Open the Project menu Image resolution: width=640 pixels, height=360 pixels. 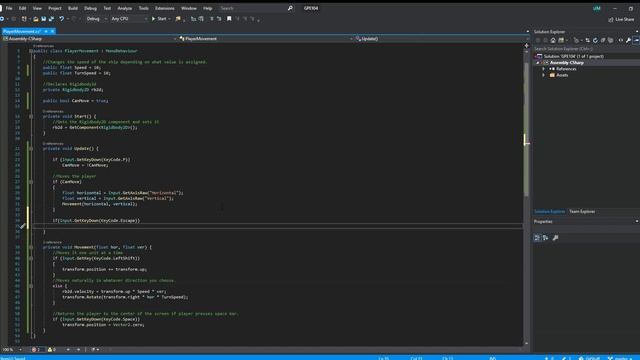coord(55,8)
